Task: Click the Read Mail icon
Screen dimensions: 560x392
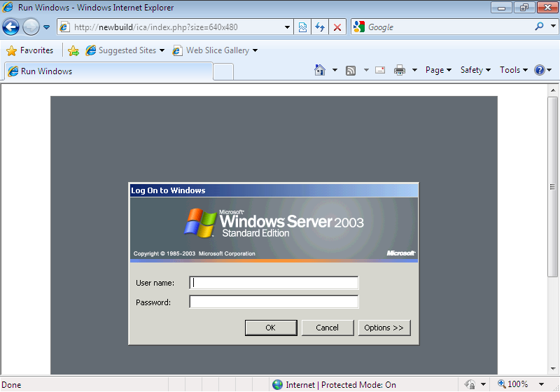Action: tap(380, 70)
